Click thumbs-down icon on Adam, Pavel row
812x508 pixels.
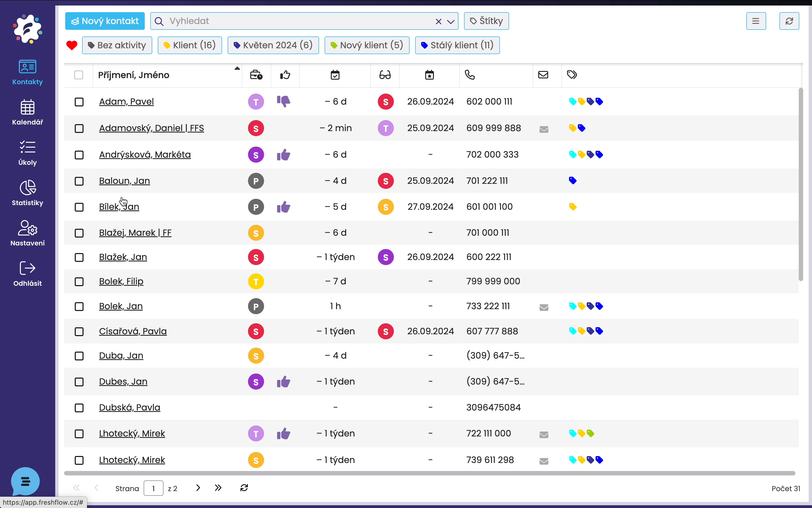[x=283, y=101]
